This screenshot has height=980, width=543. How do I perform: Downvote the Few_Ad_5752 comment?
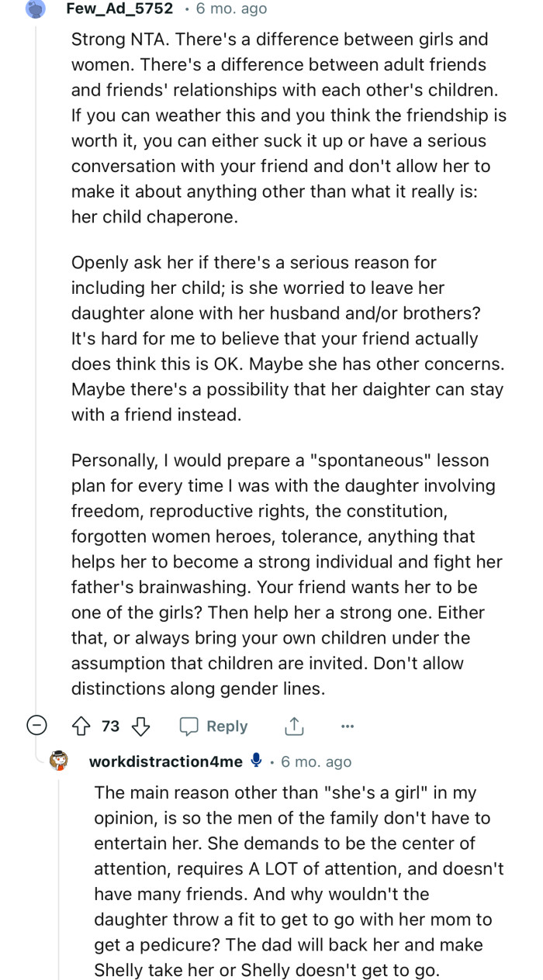pos(140,726)
